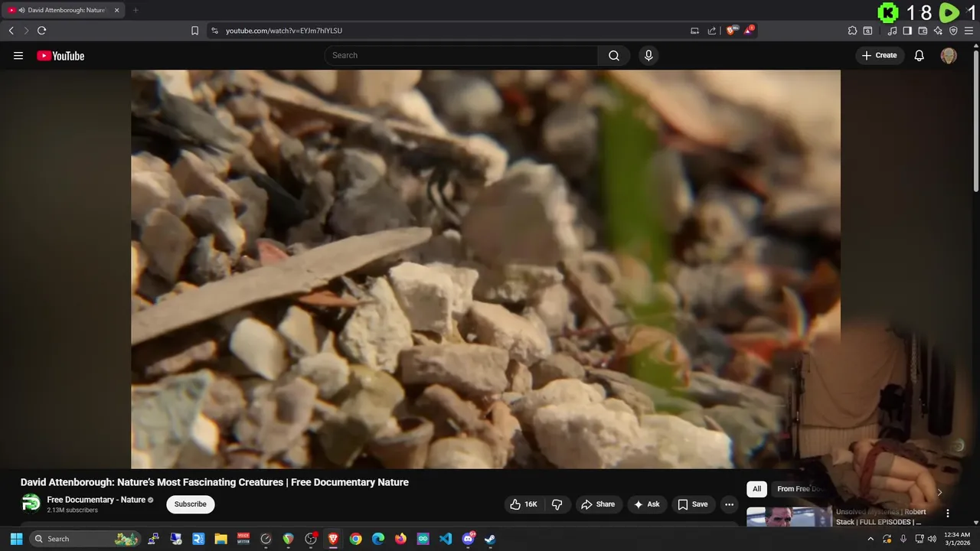This screenshot has height=551, width=980.
Task: Open the Unsolved Mysteries recommended video title
Action: click(x=881, y=517)
